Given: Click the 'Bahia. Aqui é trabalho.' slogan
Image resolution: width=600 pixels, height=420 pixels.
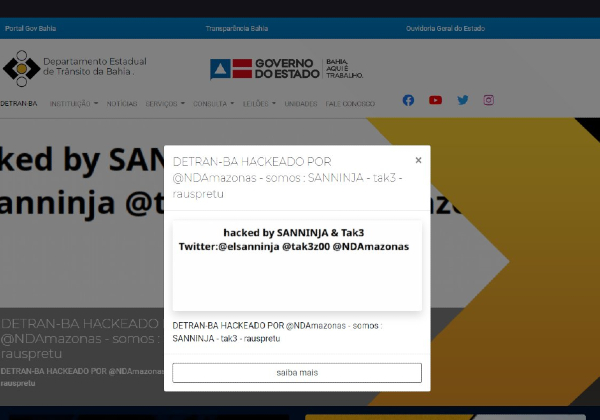Looking at the screenshot, I should tap(344, 68).
